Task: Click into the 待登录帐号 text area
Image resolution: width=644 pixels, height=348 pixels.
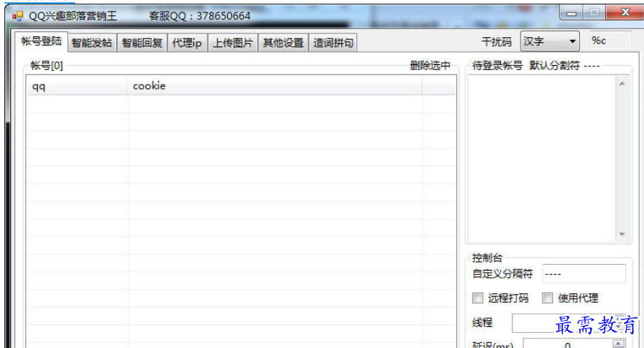Action: tap(542, 159)
